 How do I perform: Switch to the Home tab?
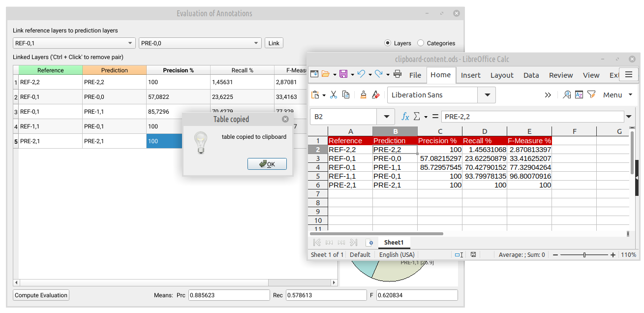440,75
